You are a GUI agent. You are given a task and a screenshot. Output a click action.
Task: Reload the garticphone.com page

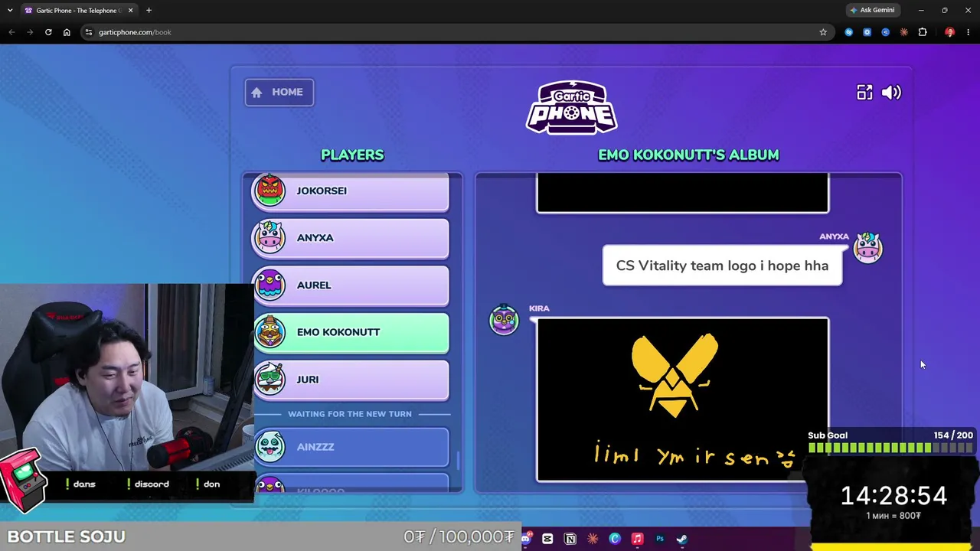[x=48, y=32]
